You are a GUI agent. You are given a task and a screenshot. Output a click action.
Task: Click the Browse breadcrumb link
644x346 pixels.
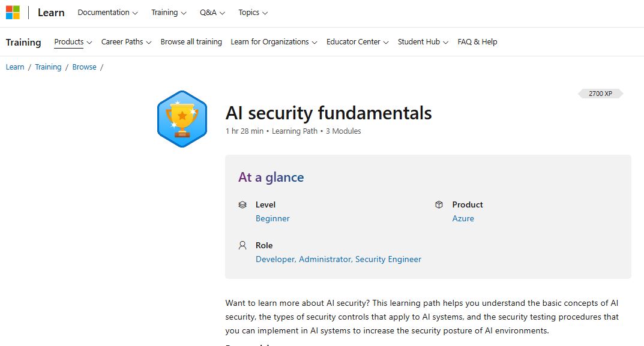click(84, 67)
